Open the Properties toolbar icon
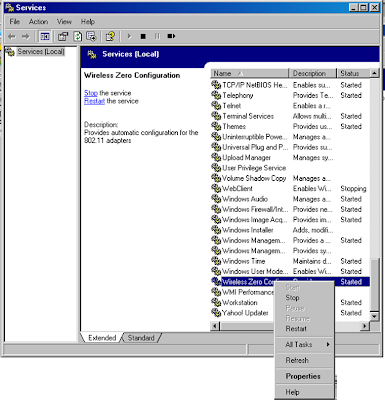385x400 pixels. (x=63, y=36)
